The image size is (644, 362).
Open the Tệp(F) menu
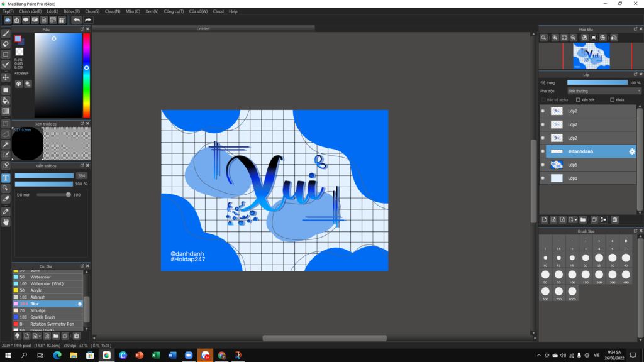pyautogui.click(x=8, y=11)
